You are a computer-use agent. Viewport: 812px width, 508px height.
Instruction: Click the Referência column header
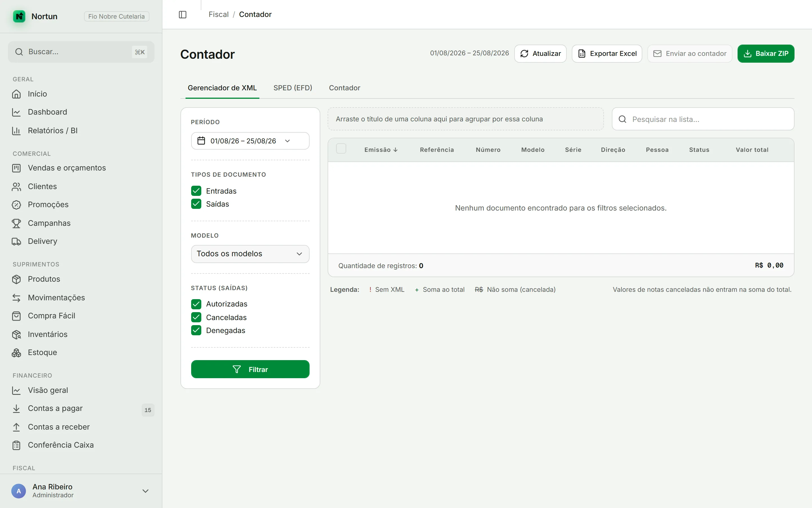pos(436,150)
